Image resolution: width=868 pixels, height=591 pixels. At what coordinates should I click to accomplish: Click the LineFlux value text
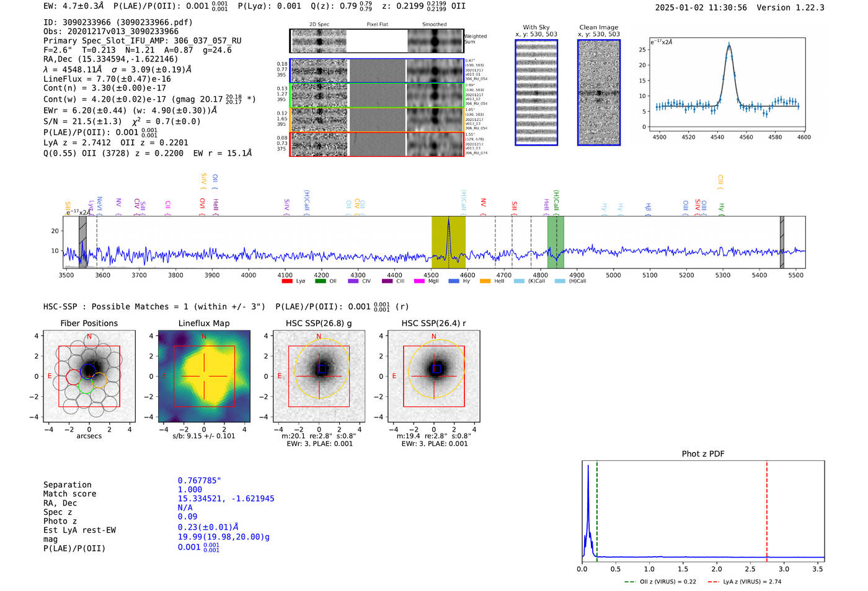[107, 79]
